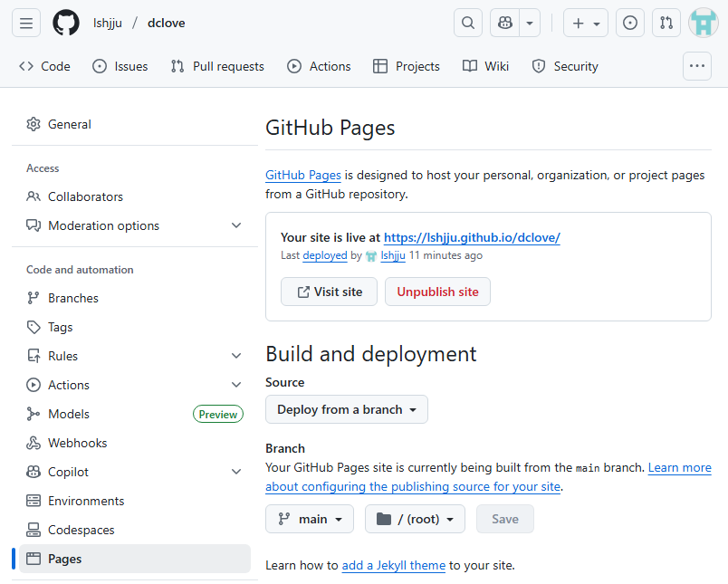The width and height of the screenshot is (728, 584).
Task: Switch to the Issues tab
Action: click(120, 66)
